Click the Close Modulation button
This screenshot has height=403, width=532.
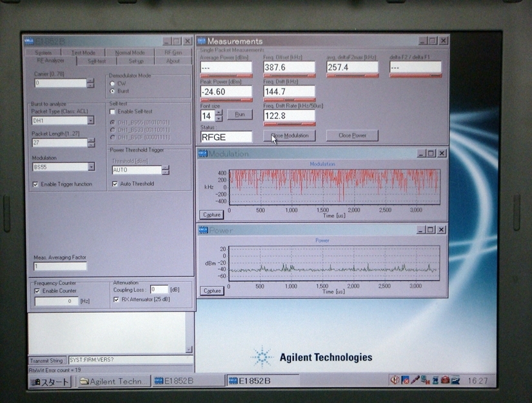click(x=290, y=135)
